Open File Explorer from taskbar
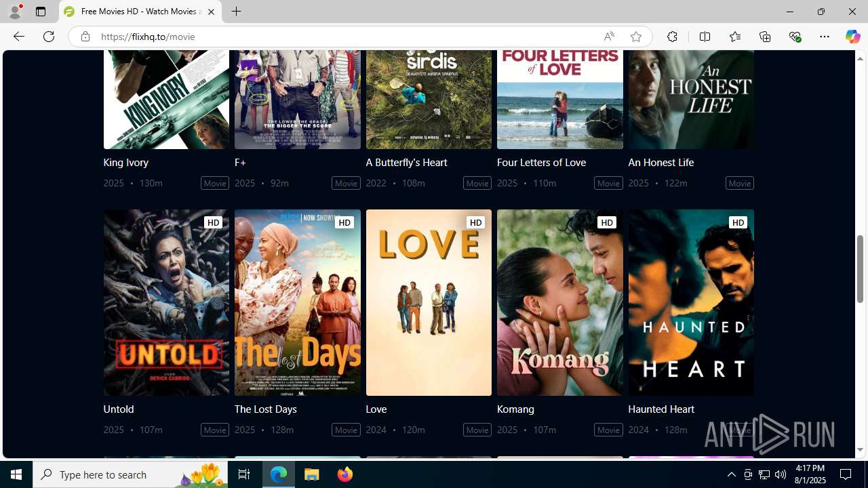 [312, 474]
